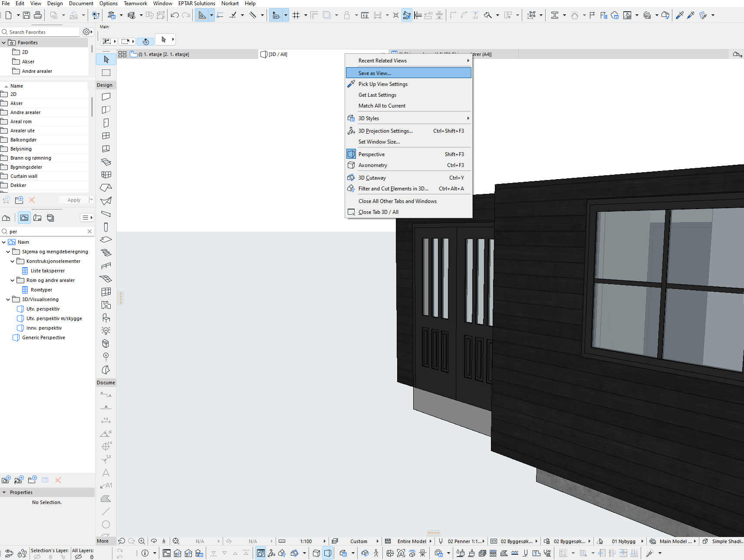Collapse the 3D/Visualisering folder
Screen dimensions: 744x560
[x=8, y=299]
